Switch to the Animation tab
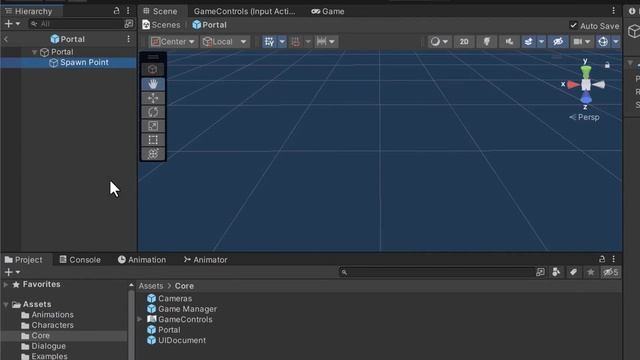Image resolution: width=640 pixels, height=360 pixels. pos(142,260)
